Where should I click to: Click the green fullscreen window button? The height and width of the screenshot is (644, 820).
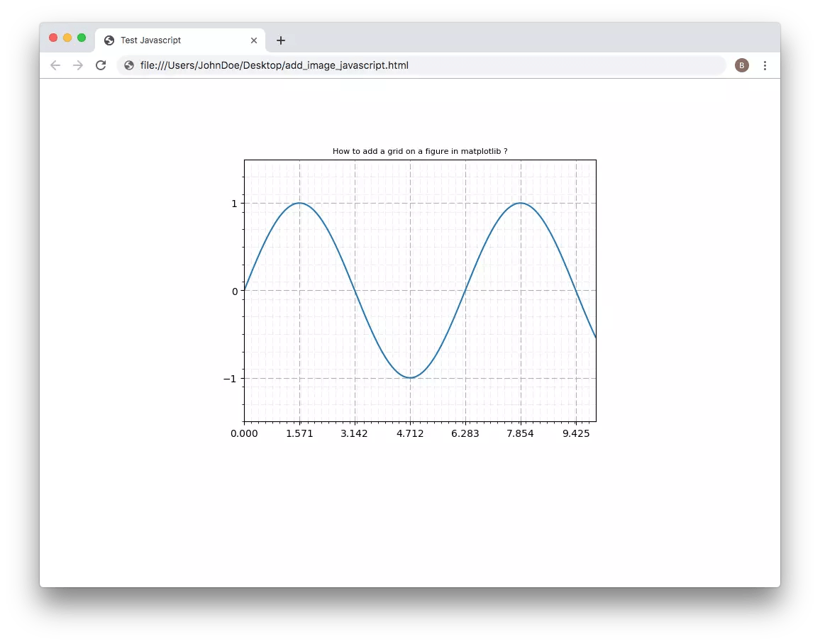[82, 38]
